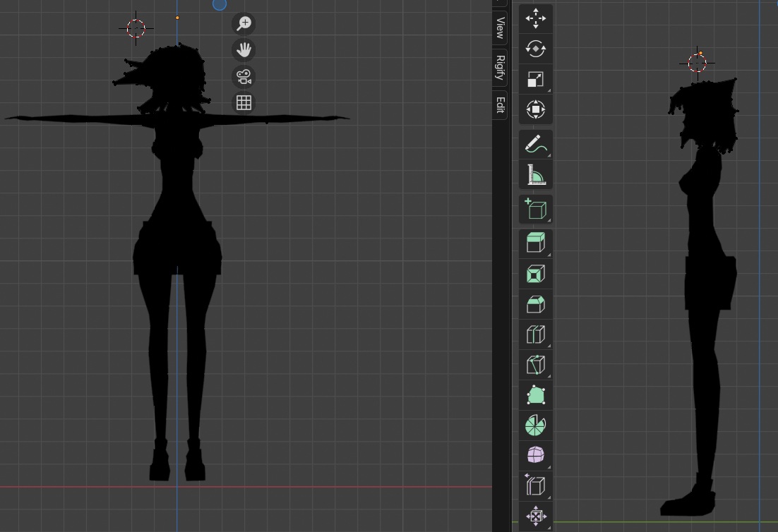Viewport: 778px width, 532px height.
Task: Select the Move tool in the toolbar
Action: [x=535, y=19]
